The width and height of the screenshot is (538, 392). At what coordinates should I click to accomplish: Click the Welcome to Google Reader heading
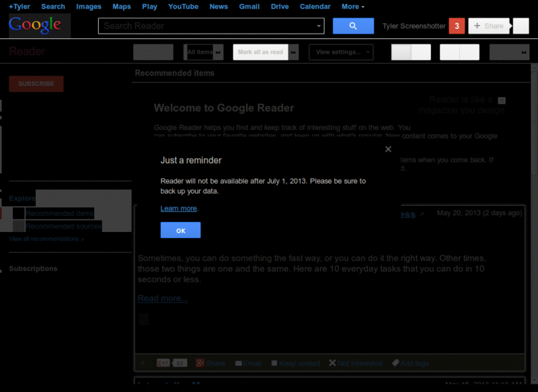[224, 108]
